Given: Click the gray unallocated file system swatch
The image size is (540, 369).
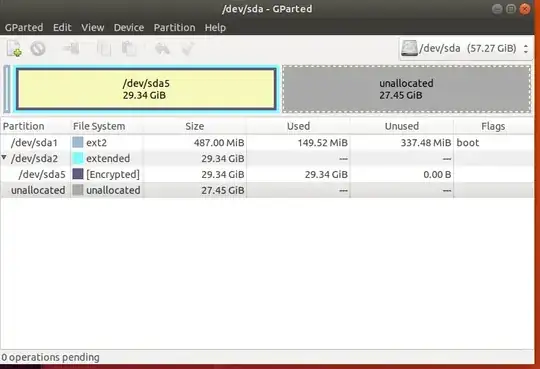Looking at the screenshot, I should (78, 190).
